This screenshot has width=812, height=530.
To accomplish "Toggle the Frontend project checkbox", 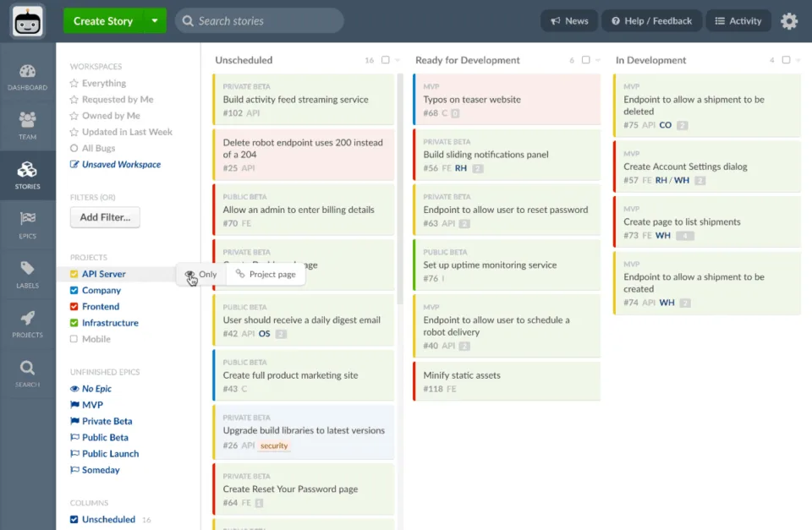I will pyautogui.click(x=74, y=307).
